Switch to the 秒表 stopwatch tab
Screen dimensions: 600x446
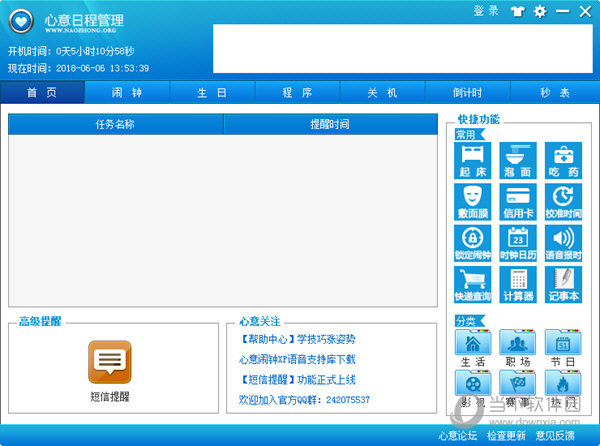(555, 93)
